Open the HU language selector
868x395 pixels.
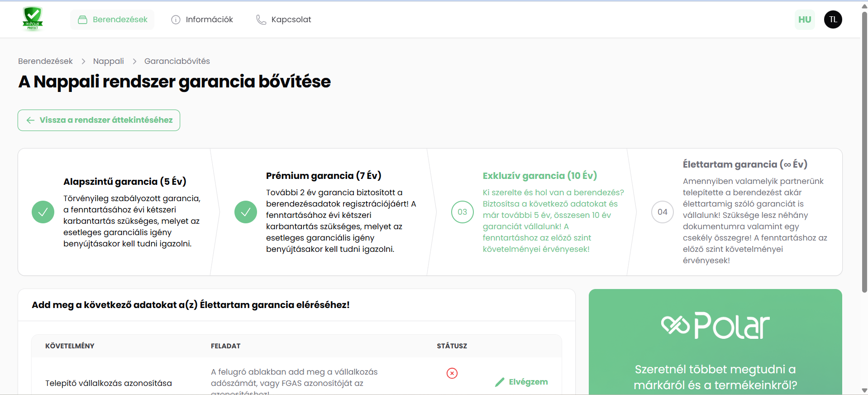pos(804,19)
